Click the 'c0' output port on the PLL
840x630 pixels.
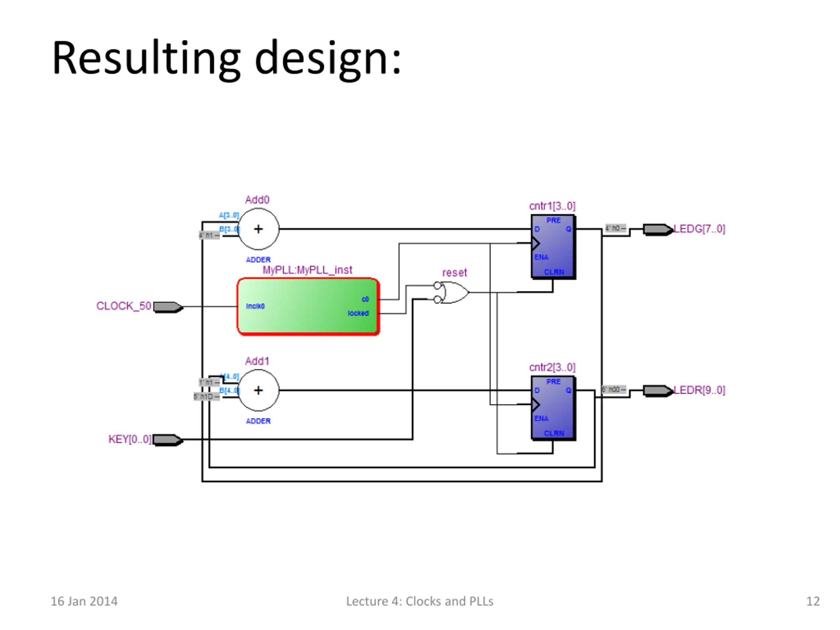tap(365, 299)
